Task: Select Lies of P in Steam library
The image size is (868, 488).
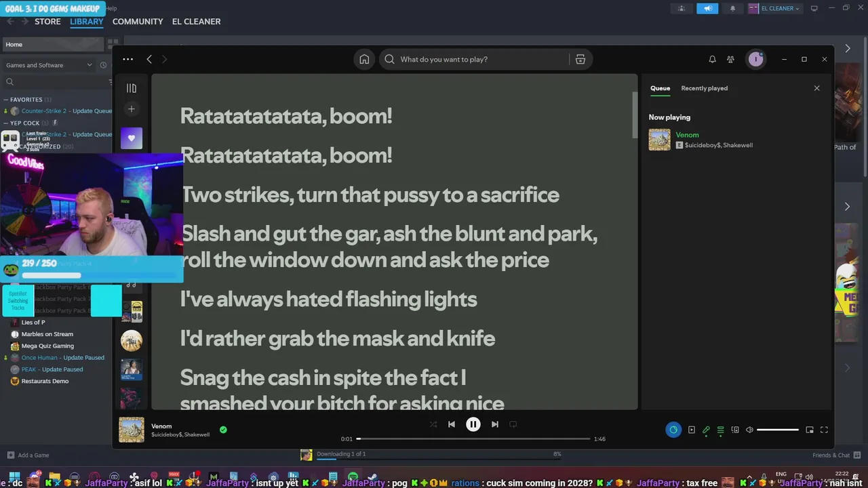Action: [33, 323]
